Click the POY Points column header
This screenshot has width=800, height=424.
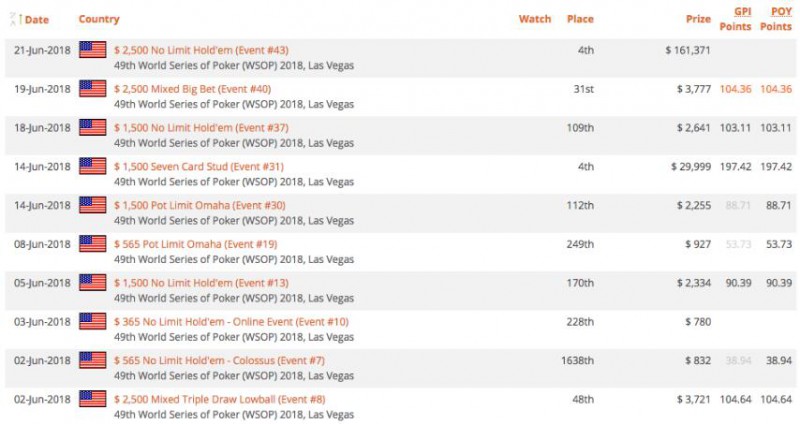[776, 19]
